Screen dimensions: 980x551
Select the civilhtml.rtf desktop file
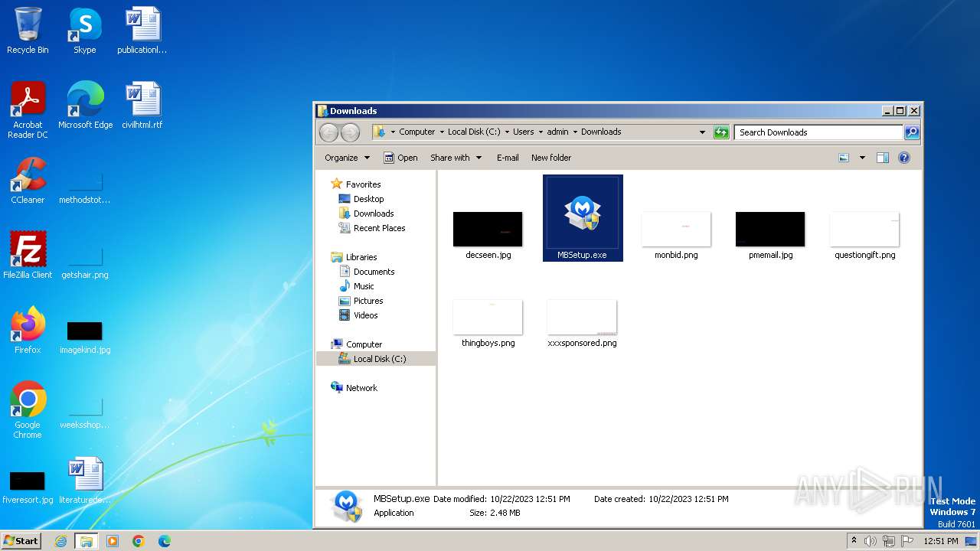142,106
